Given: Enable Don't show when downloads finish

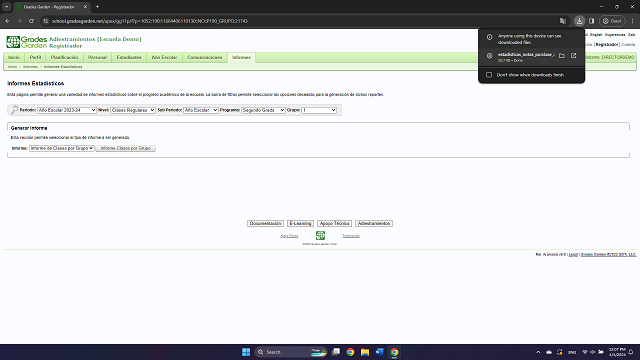Looking at the screenshot, I should click(x=489, y=75).
